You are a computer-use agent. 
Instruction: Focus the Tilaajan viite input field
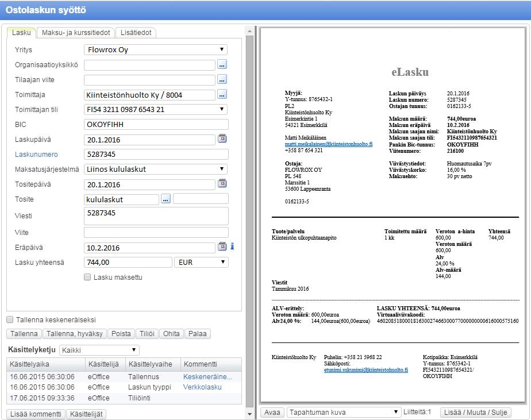coord(149,80)
